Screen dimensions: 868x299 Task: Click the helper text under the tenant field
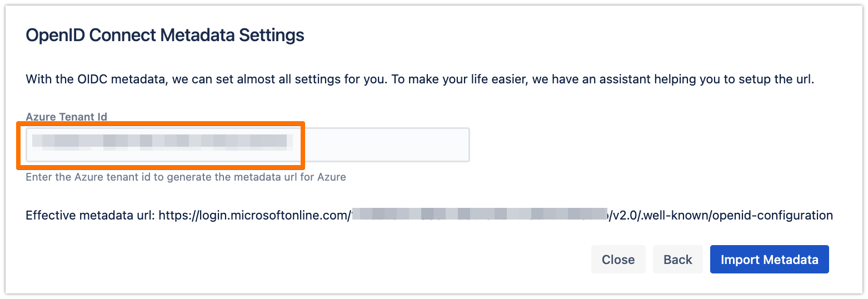click(x=186, y=177)
